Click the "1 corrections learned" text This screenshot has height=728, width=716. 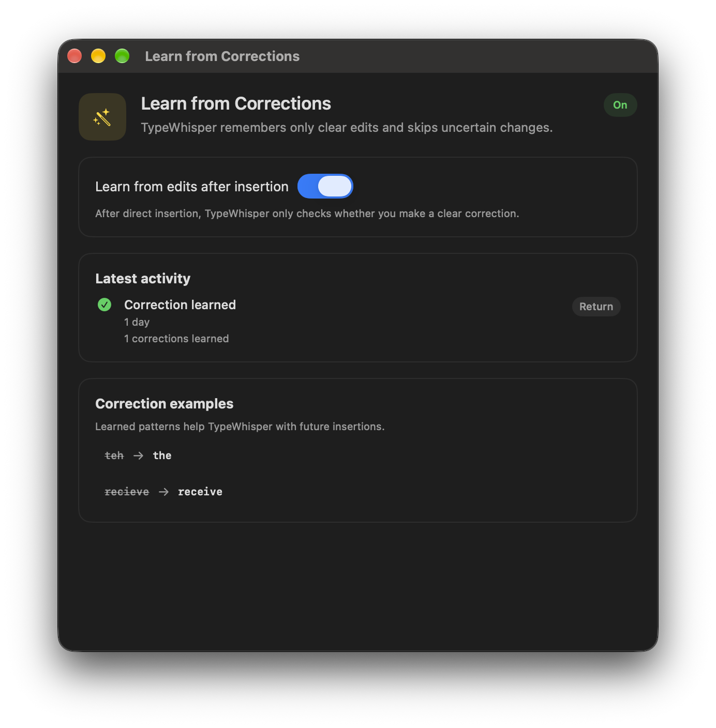pos(176,339)
